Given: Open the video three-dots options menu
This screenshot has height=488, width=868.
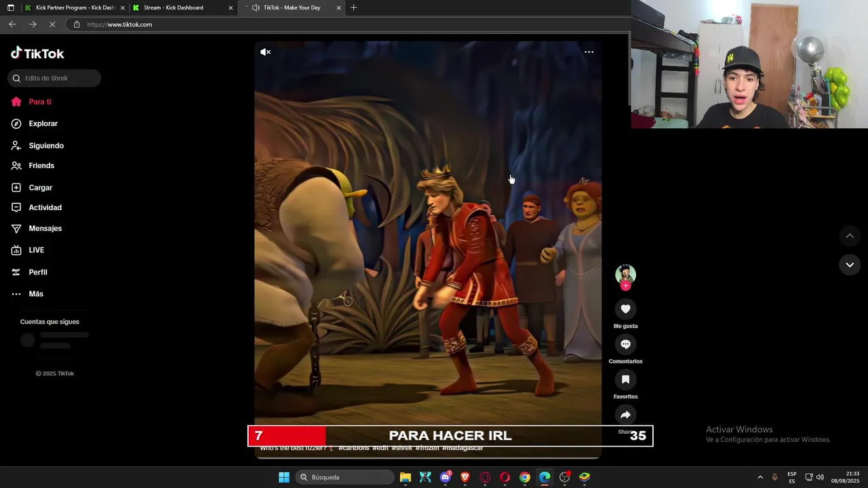Looking at the screenshot, I should point(589,52).
